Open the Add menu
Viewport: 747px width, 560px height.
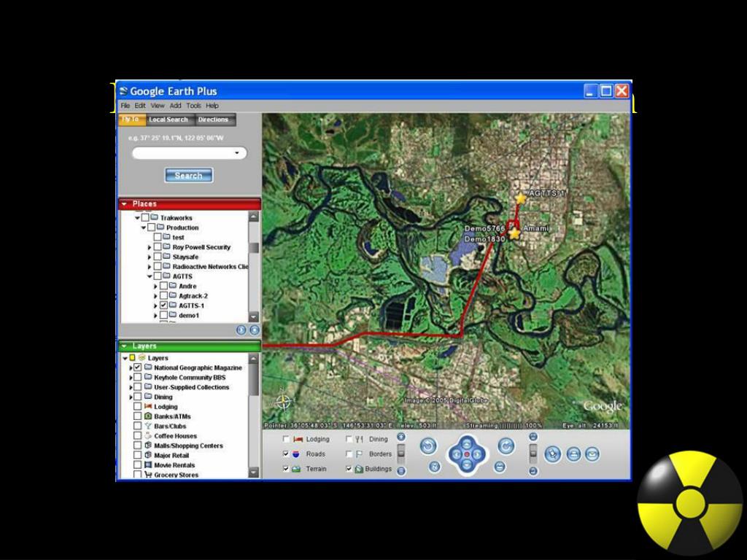click(x=175, y=106)
